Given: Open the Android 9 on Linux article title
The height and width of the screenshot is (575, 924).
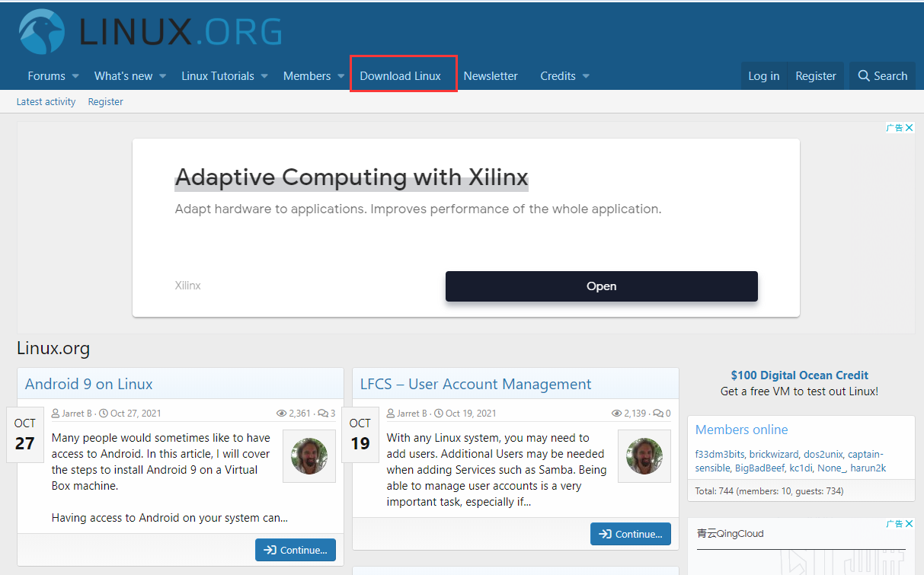Looking at the screenshot, I should click(x=89, y=384).
